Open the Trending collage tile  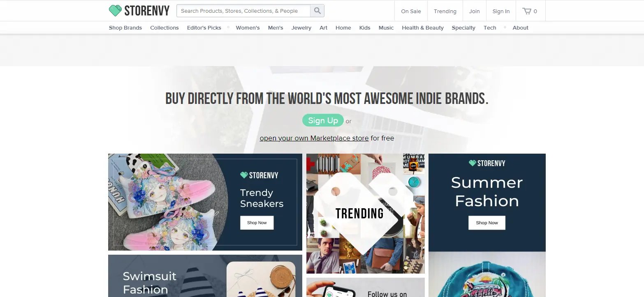coord(366,214)
